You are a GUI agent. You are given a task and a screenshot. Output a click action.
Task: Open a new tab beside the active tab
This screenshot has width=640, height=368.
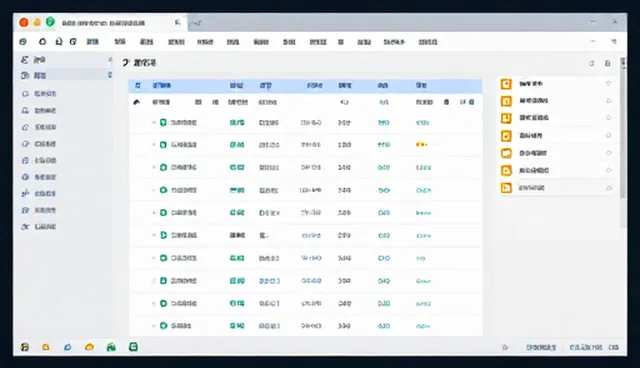197,23
